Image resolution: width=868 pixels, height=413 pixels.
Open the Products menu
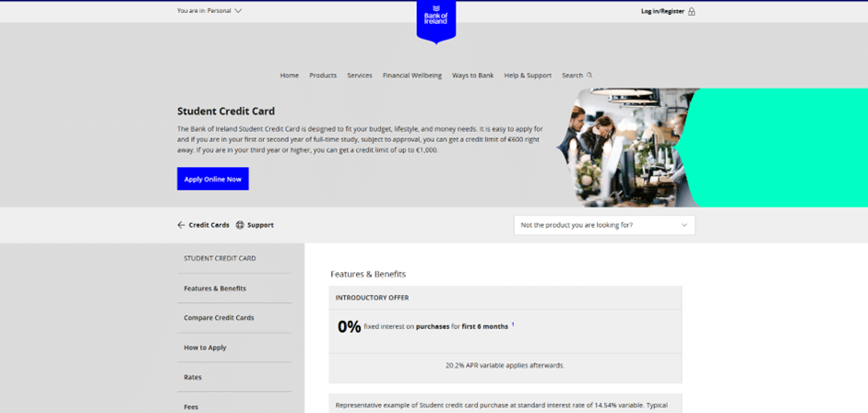323,76
